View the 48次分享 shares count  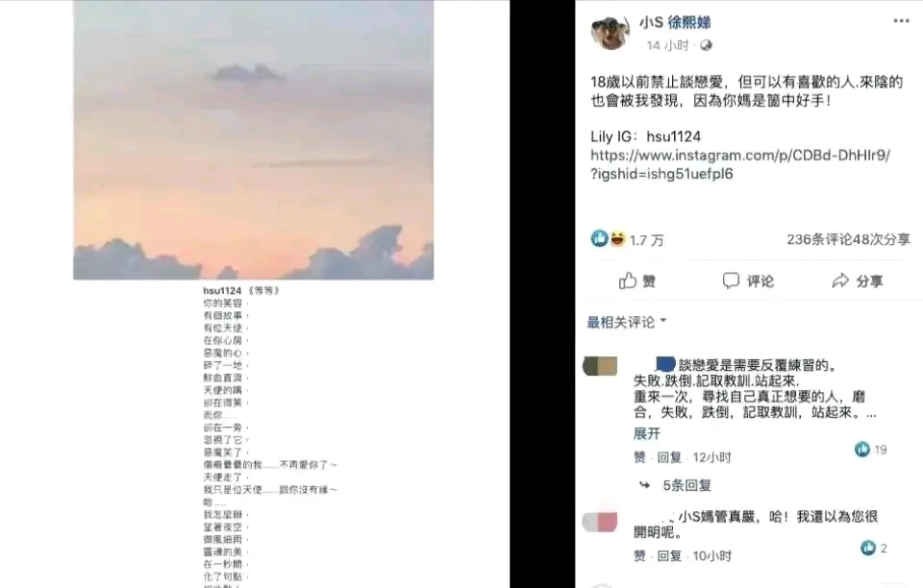(x=882, y=239)
